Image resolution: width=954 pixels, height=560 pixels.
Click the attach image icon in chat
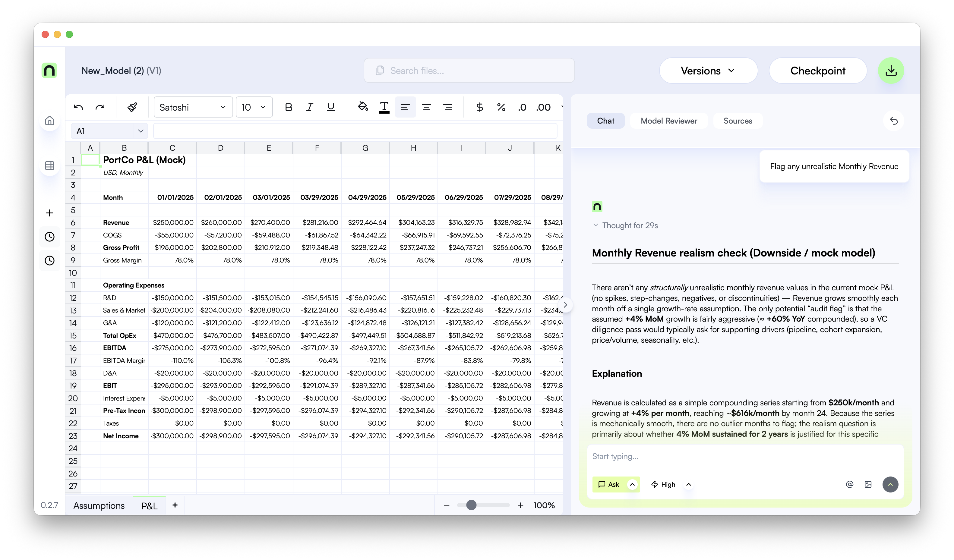(868, 484)
